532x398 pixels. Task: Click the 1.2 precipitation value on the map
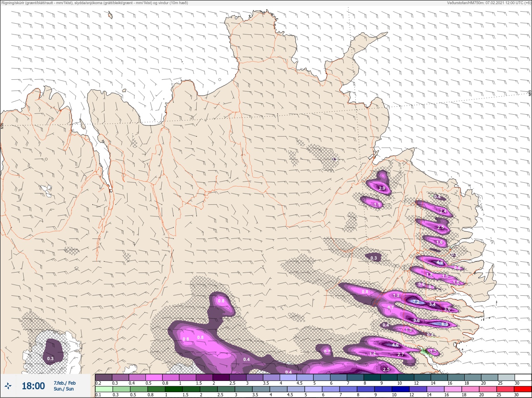pos(396,296)
